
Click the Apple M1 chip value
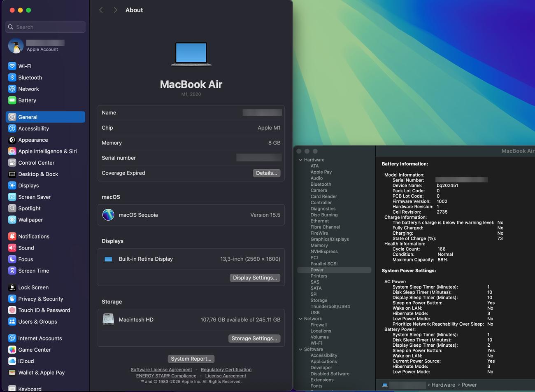tap(269, 128)
